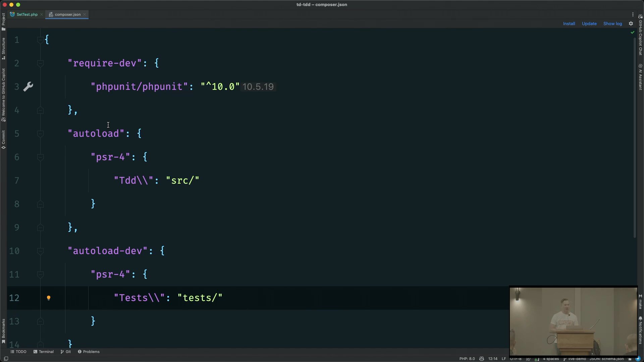Viewport: 644px width, 362px height.
Task: Collapse the require-dev block on line 2
Action: click(40, 63)
